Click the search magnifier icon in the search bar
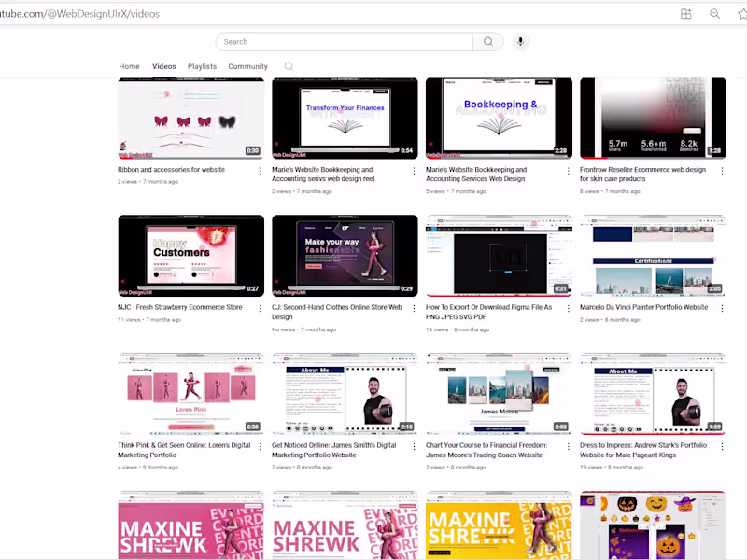The width and height of the screenshot is (747, 560). [x=487, y=41]
